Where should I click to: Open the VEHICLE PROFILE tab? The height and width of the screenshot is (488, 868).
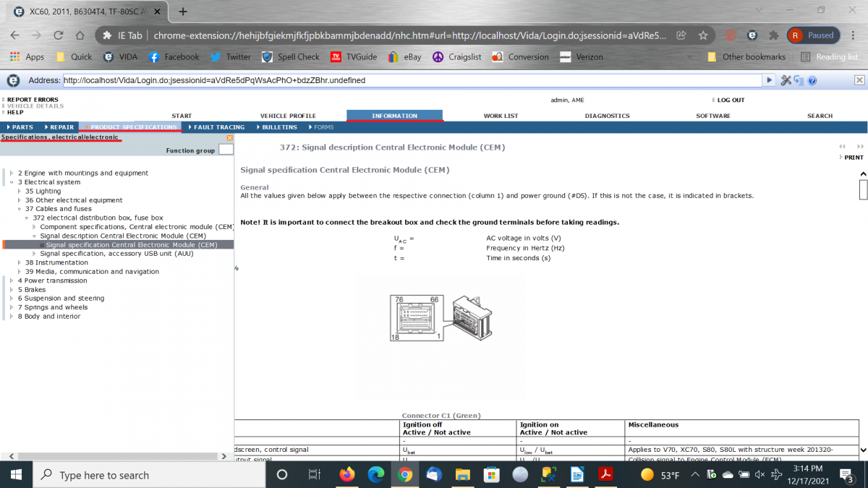tap(288, 116)
